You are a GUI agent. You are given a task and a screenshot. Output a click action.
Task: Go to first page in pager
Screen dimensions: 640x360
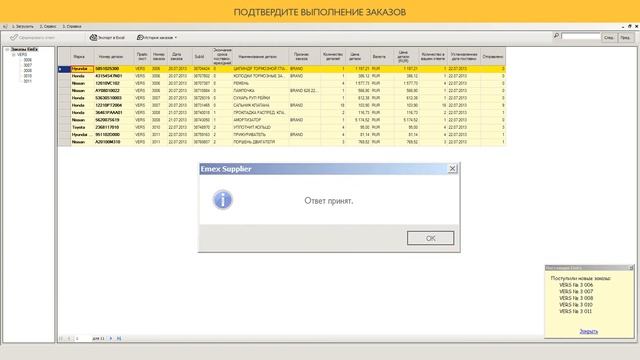[x=61, y=338]
